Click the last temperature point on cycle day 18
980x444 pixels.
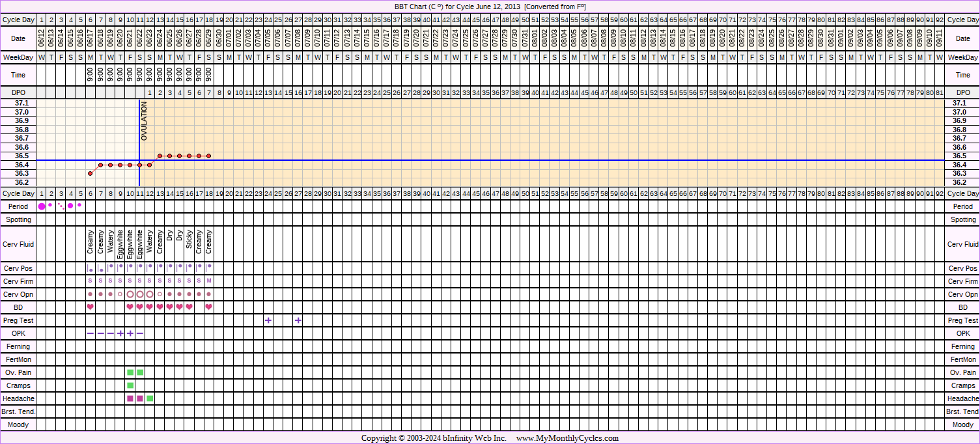tap(209, 156)
